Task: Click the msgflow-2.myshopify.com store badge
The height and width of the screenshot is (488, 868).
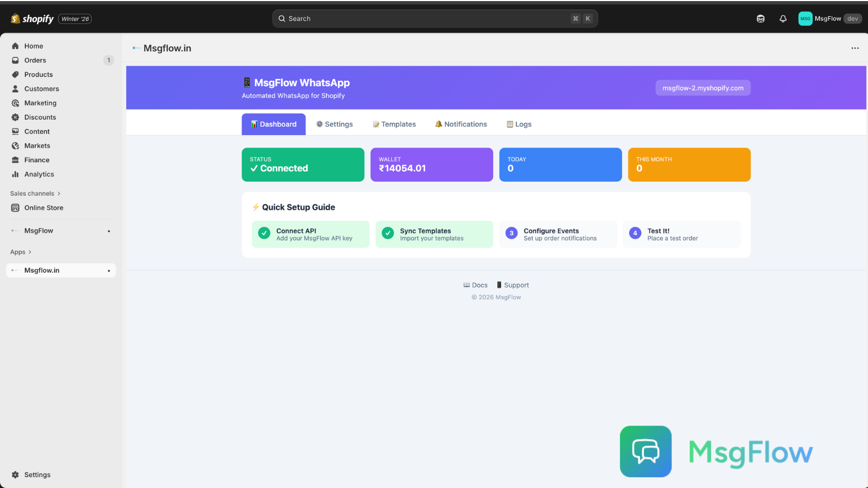Action: (x=703, y=88)
